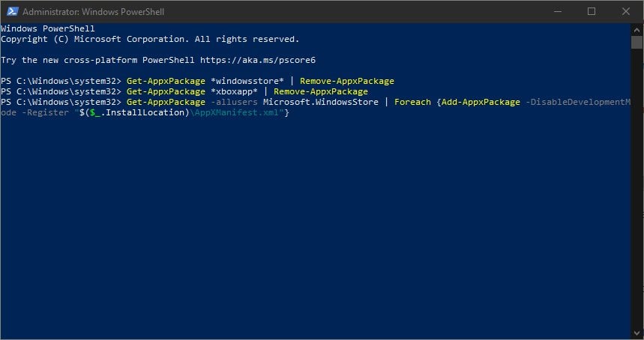The height and width of the screenshot is (340, 644).
Task: Close the Administrator PowerShell window
Action: coord(625,11)
